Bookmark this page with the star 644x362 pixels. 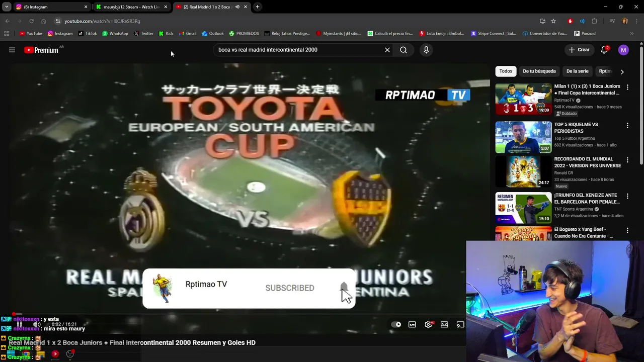point(553,21)
